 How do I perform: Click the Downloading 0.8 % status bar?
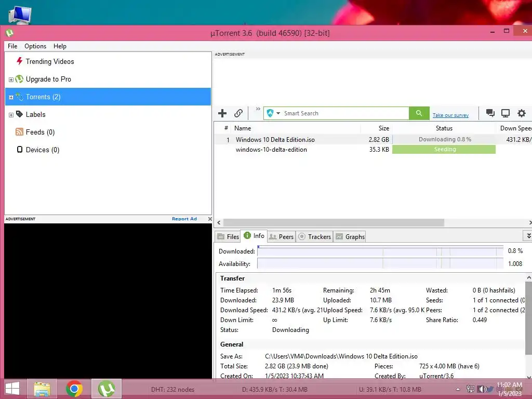coord(444,139)
